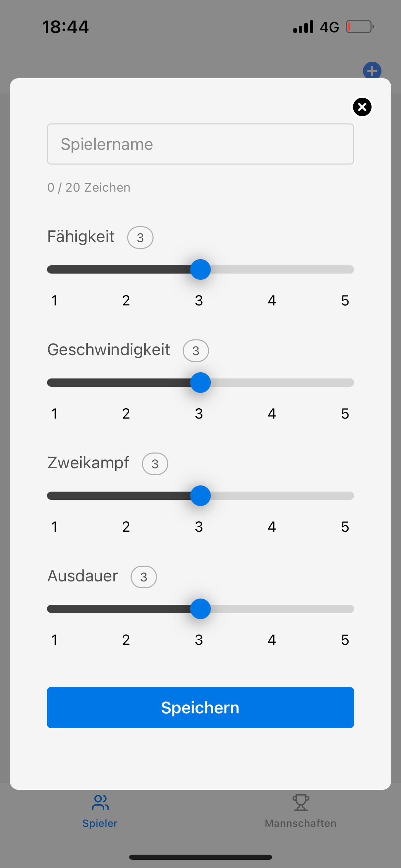Set Fähigkeit to 5 via tick label
This screenshot has height=868, width=401.
[345, 301]
